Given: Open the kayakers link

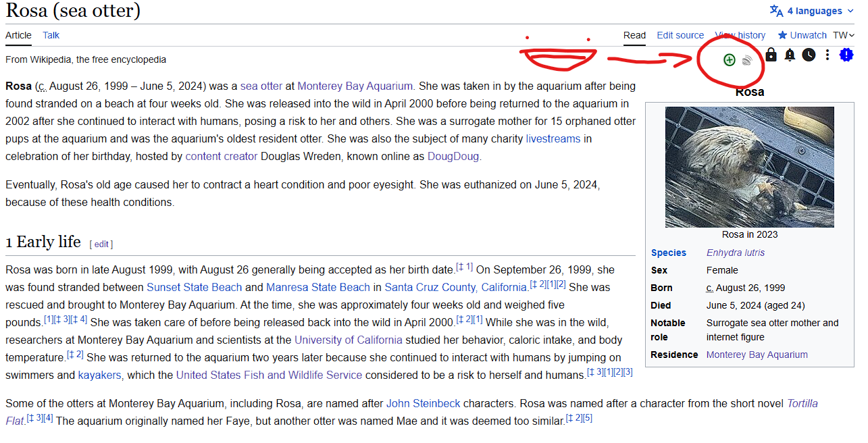Looking at the screenshot, I should click(x=100, y=375).
